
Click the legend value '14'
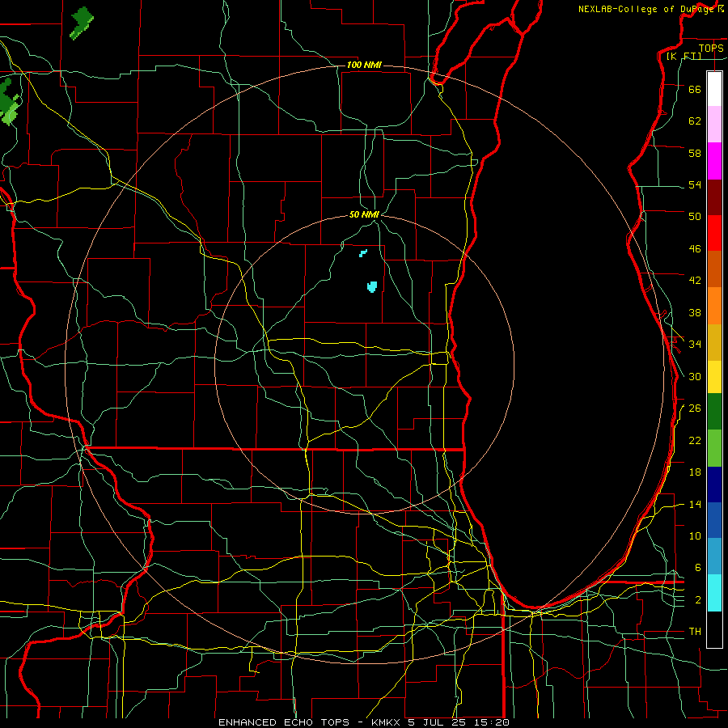click(x=695, y=504)
